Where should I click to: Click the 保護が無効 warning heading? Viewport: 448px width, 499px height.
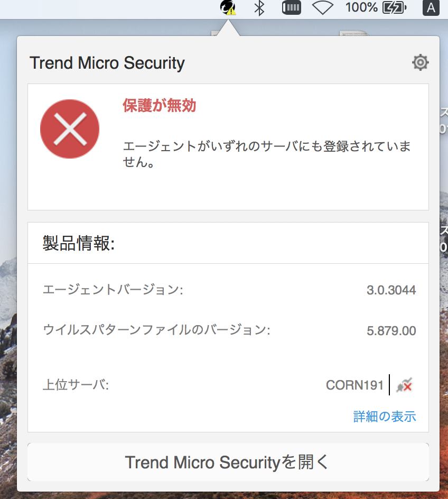coord(160,106)
